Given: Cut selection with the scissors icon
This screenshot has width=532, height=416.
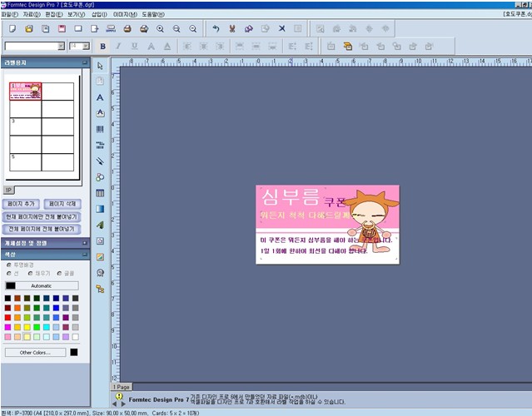Looking at the screenshot, I should [232, 29].
